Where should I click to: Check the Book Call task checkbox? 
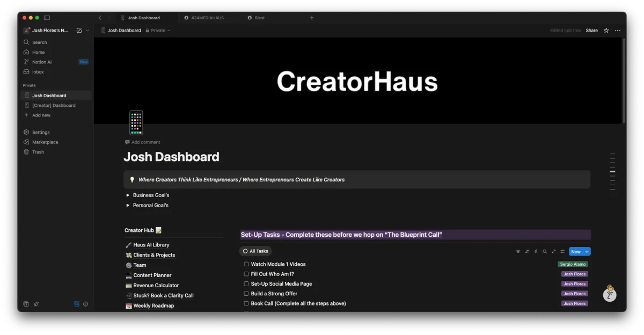coord(246,303)
